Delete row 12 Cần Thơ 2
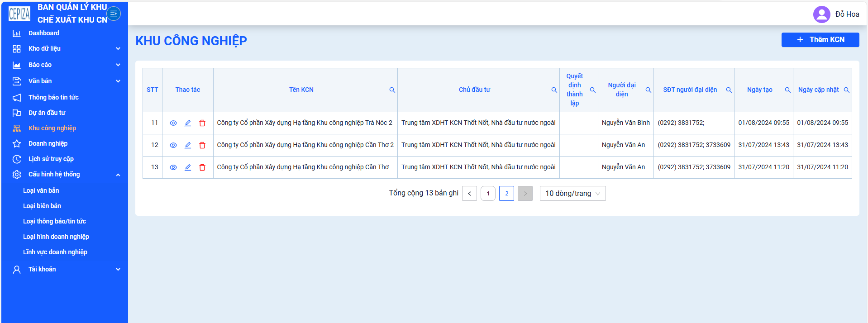Viewport: 868px width, 323px height. [202, 145]
